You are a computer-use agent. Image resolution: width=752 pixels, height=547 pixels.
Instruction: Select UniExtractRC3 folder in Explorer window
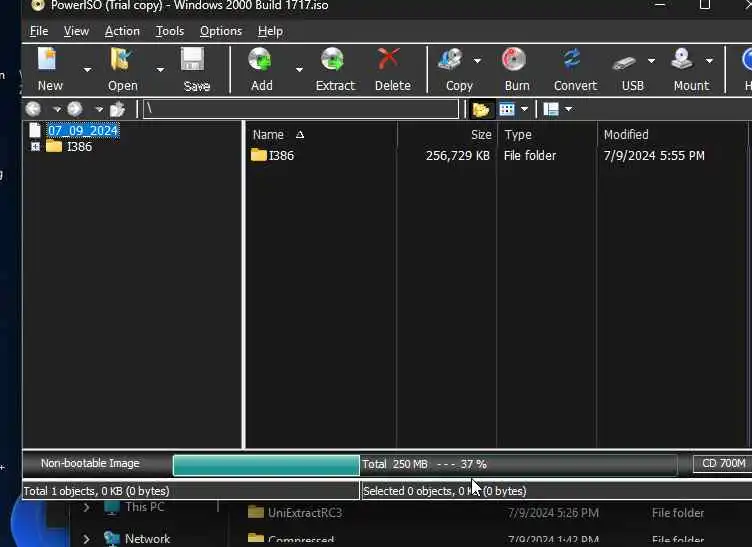coord(305,512)
